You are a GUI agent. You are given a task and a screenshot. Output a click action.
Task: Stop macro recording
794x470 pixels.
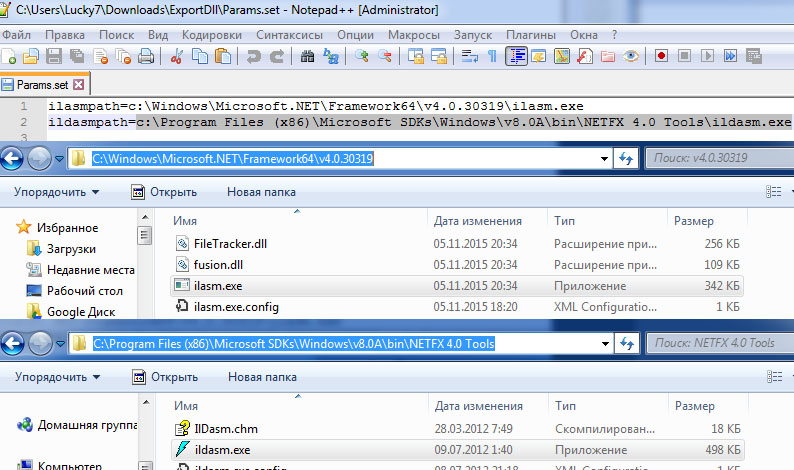point(684,56)
